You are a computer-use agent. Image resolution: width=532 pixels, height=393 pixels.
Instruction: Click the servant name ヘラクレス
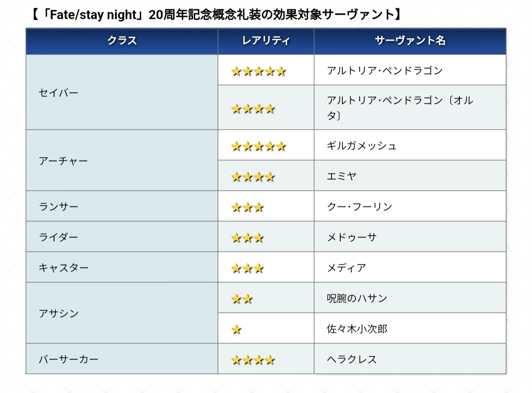tap(352, 360)
